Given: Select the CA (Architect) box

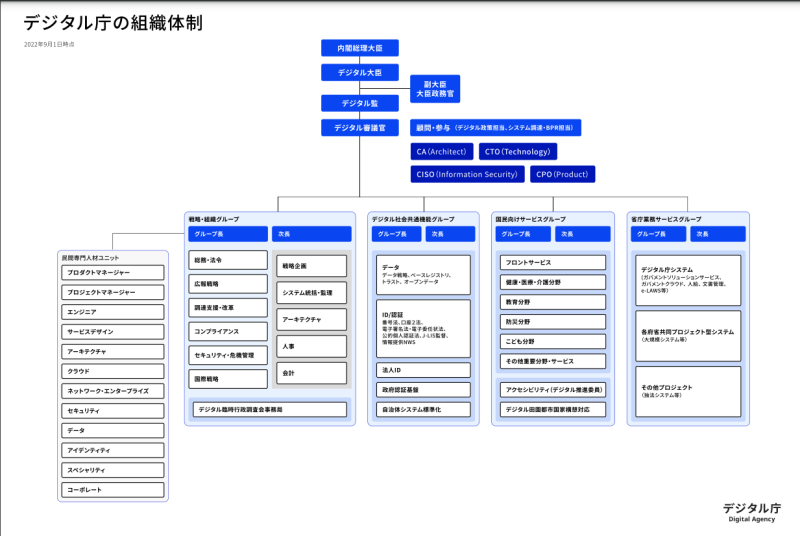Looking at the screenshot, I should point(441,152).
